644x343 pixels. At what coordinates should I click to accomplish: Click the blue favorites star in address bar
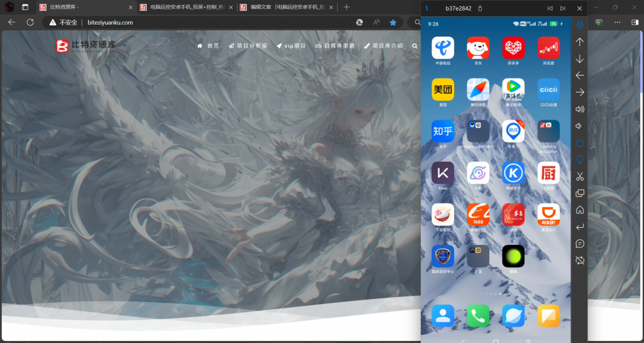pos(393,22)
